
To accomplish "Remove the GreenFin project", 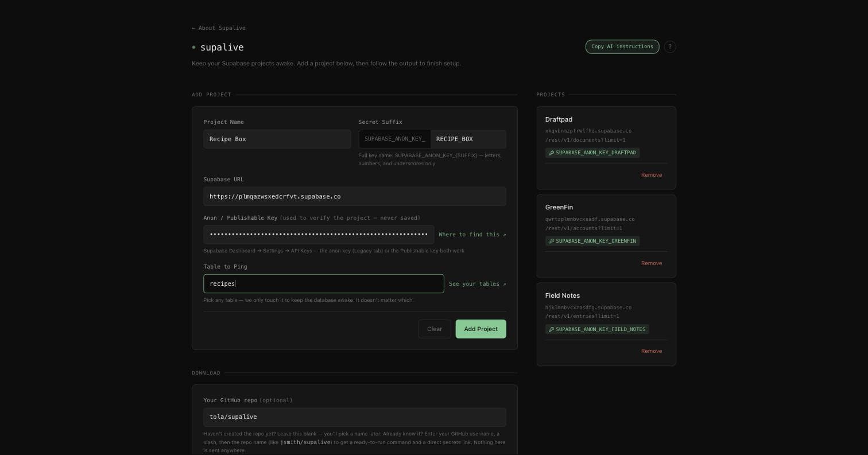I will click(652, 263).
